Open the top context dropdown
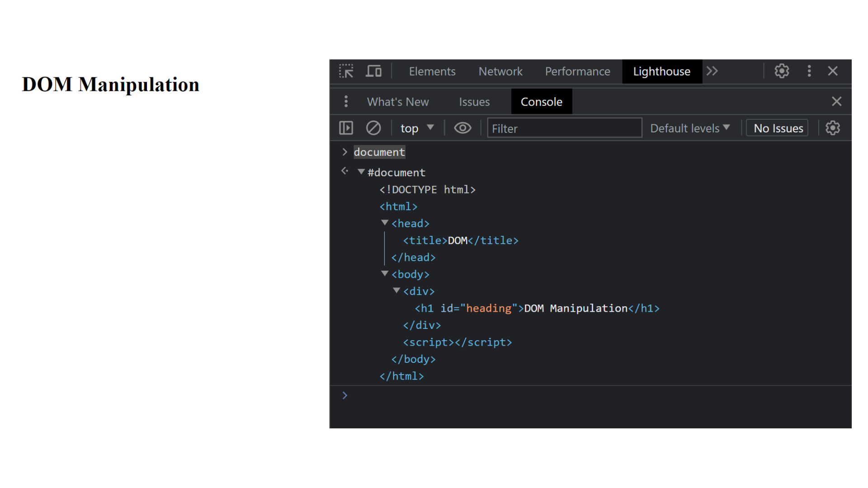 tap(417, 128)
